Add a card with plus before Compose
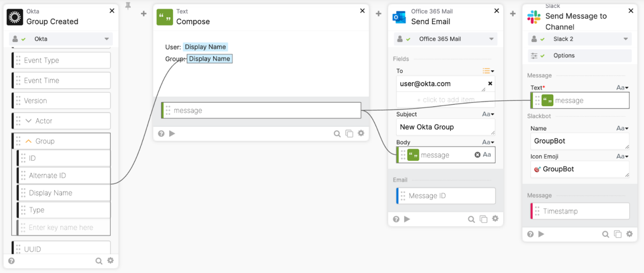This screenshot has height=273, width=644. [143, 14]
